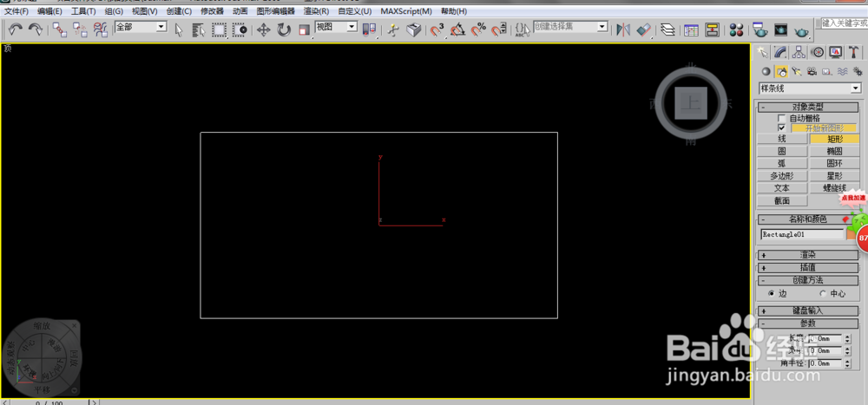Click the Redo arrow icon

pyautogui.click(x=35, y=29)
